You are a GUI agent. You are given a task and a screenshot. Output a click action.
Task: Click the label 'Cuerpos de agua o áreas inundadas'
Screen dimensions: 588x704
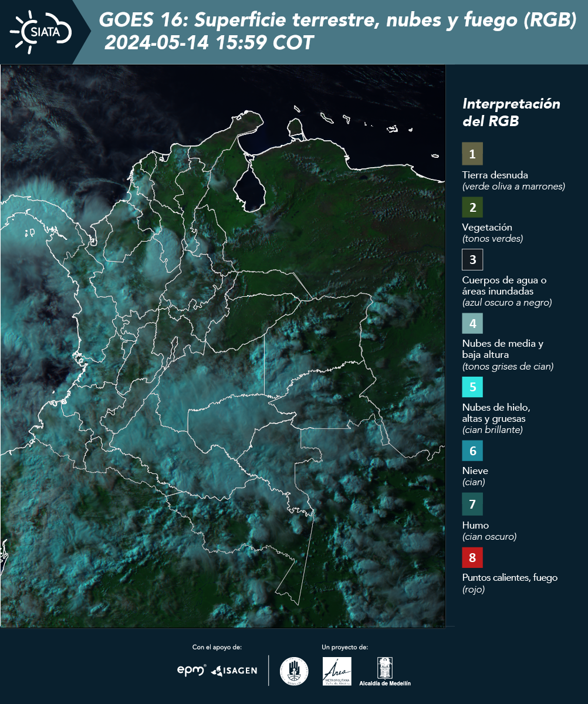click(504, 285)
